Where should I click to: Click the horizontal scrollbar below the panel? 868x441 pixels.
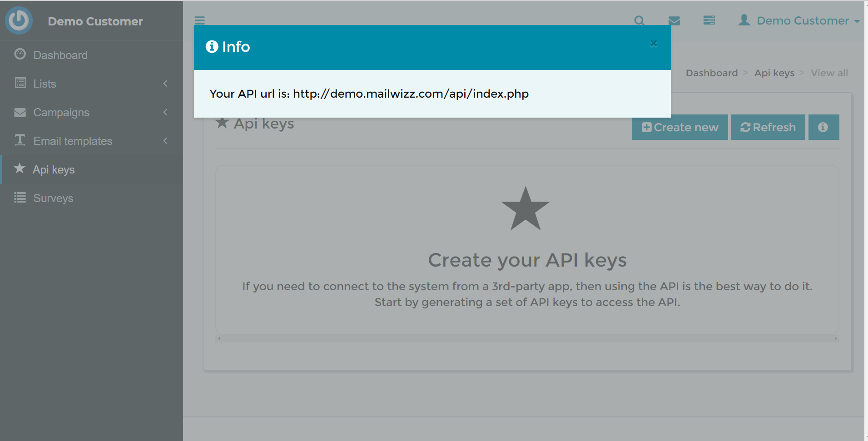coord(527,339)
